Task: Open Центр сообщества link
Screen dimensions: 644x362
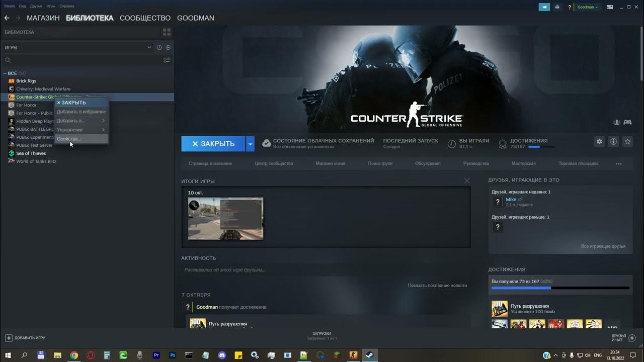Action: (x=274, y=163)
